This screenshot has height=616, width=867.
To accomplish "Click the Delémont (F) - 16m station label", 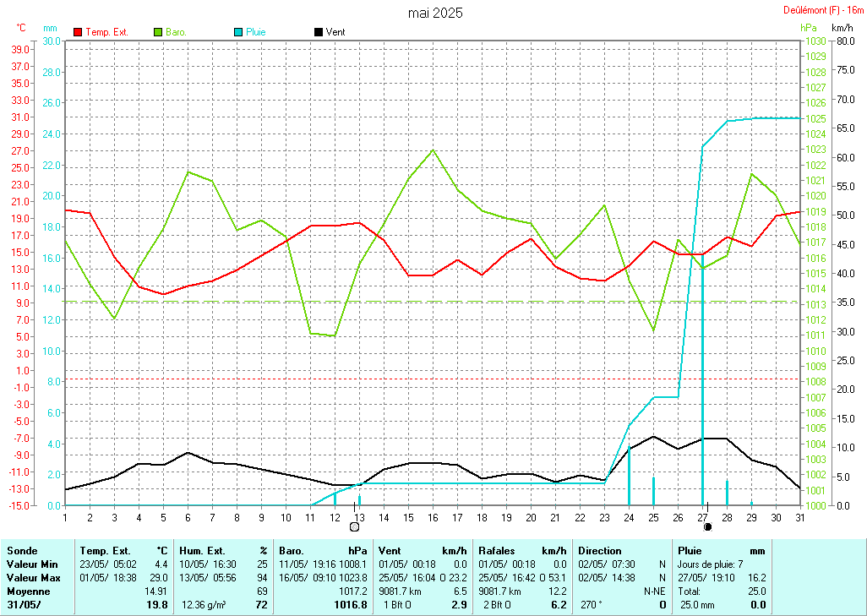I will [823, 10].
